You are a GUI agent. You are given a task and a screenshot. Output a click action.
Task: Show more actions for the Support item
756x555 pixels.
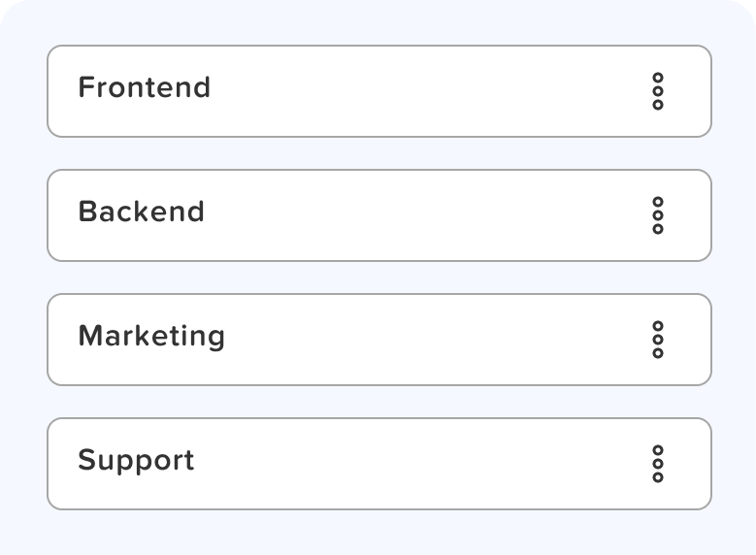tap(658, 464)
